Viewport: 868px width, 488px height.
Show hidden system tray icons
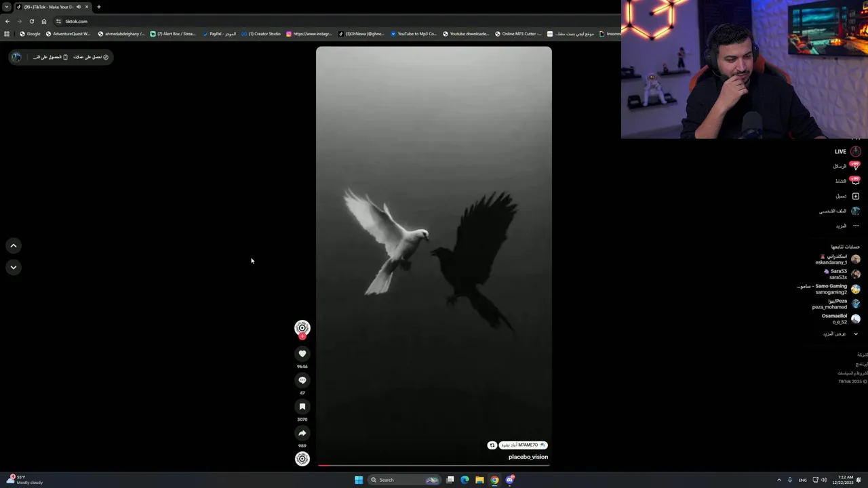(x=778, y=480)
